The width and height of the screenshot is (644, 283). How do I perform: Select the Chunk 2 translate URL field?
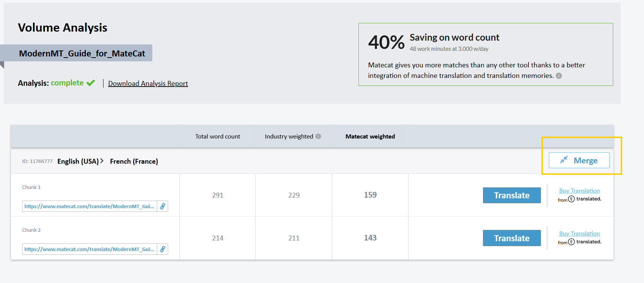[x=90, y=249]
